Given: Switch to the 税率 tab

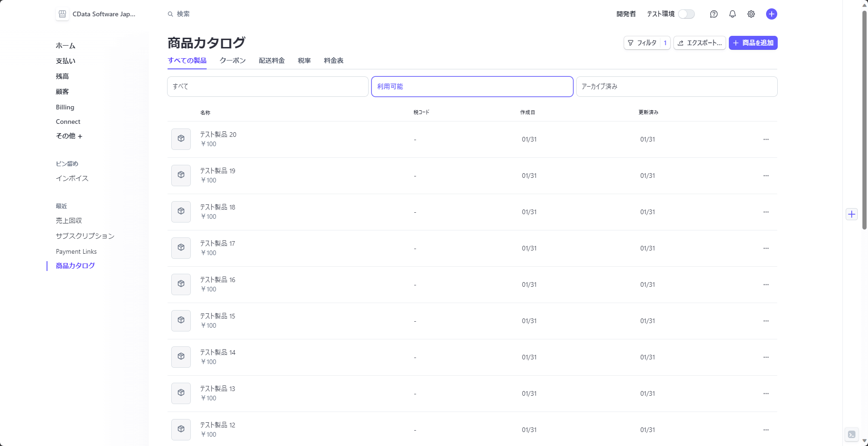Looking at the screenshot, I should tap(304, 61).
